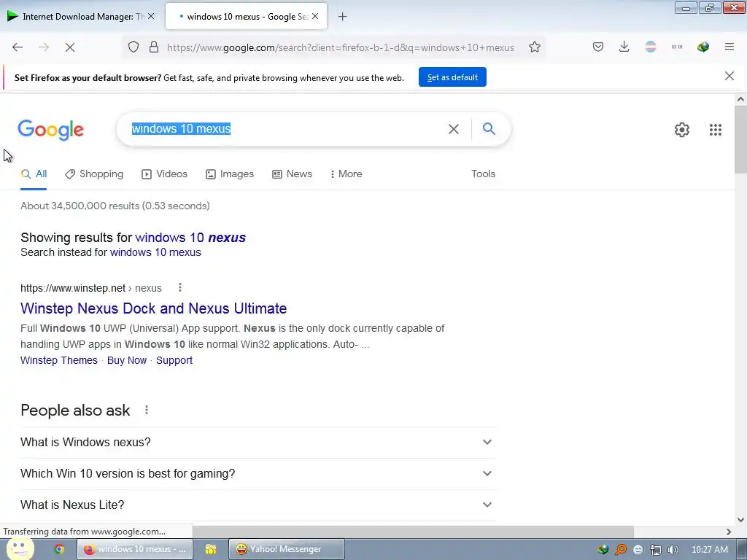Click the striped round extension icon

(650, 47)
